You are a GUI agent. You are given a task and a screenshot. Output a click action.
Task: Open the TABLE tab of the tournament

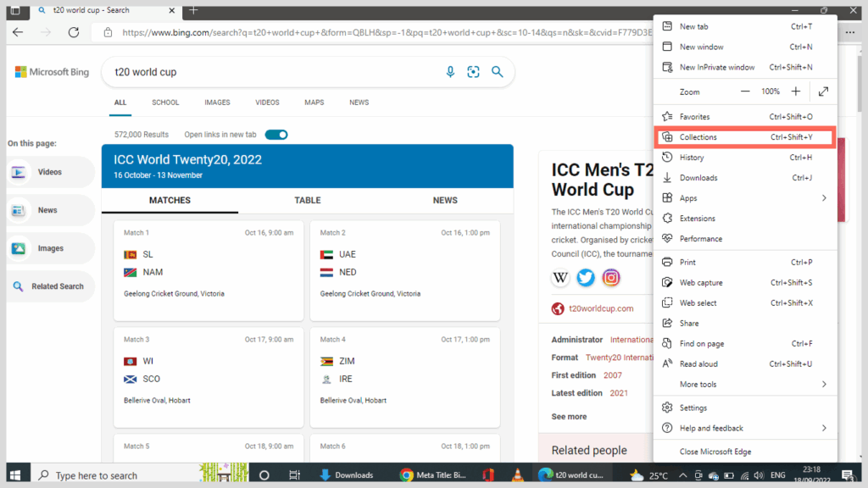point(307,200)
